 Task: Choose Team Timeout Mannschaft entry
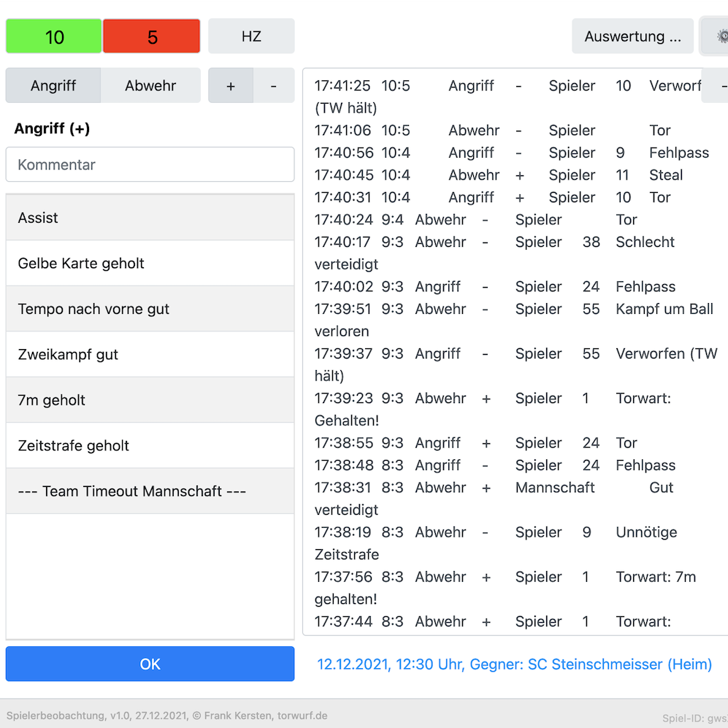150,491
